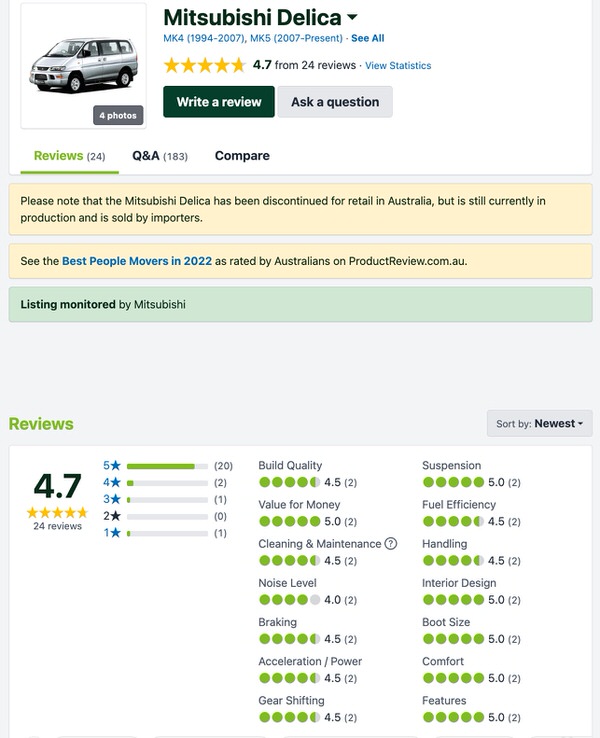
Task: Click Fuel Efficiency rating dots
Action: point(453,521)
